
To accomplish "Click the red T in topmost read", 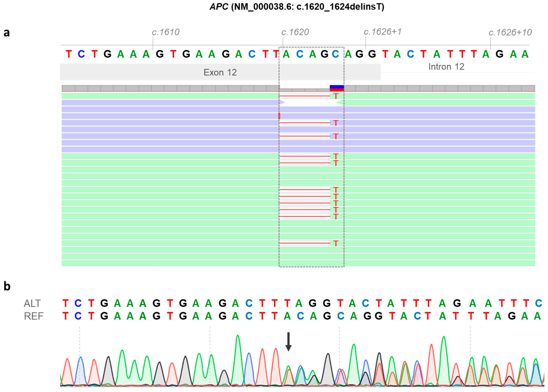I will [x=335, y=96].
